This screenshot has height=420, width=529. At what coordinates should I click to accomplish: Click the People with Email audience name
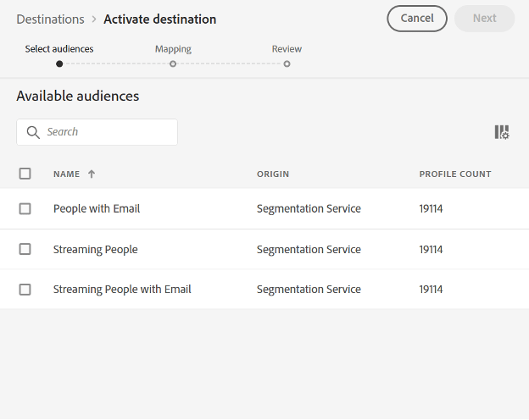point(97,208)
